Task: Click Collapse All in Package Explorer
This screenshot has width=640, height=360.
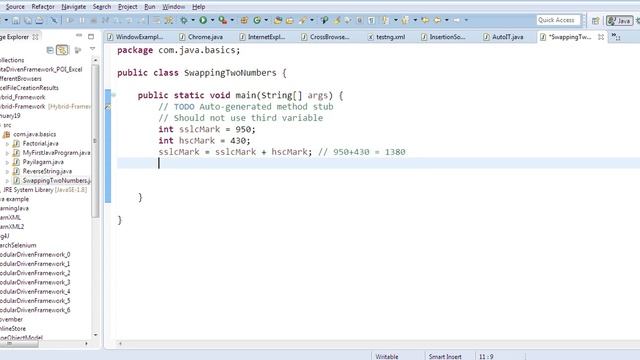Action: point(50,50)
